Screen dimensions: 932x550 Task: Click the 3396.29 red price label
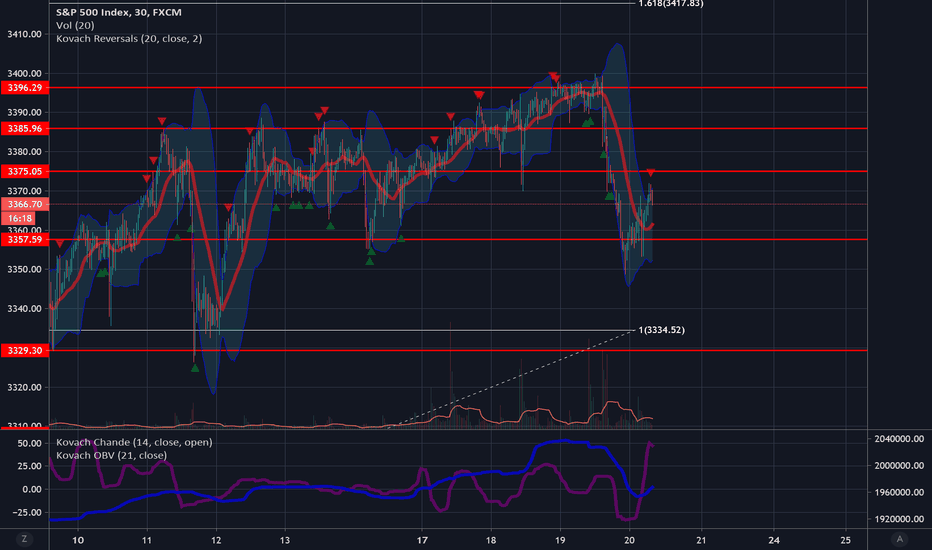24,88
